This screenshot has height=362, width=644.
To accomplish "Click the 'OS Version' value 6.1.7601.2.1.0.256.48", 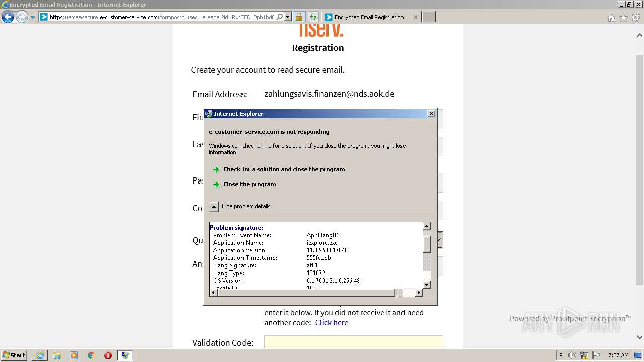I will (x=333, y=281).
